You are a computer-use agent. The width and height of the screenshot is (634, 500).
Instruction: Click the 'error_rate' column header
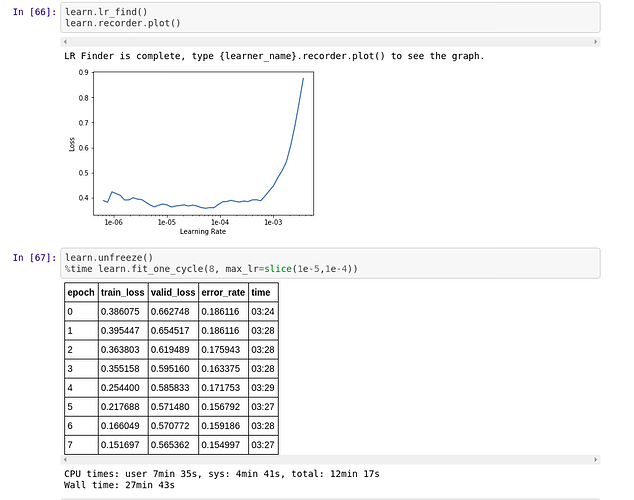tap(222, 292)
